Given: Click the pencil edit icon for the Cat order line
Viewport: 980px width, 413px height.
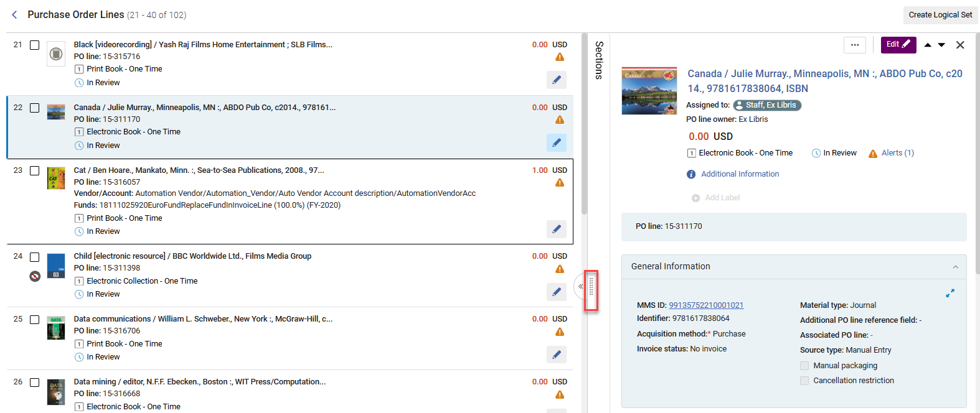Looking at the screenshot, I should point(557,229).
